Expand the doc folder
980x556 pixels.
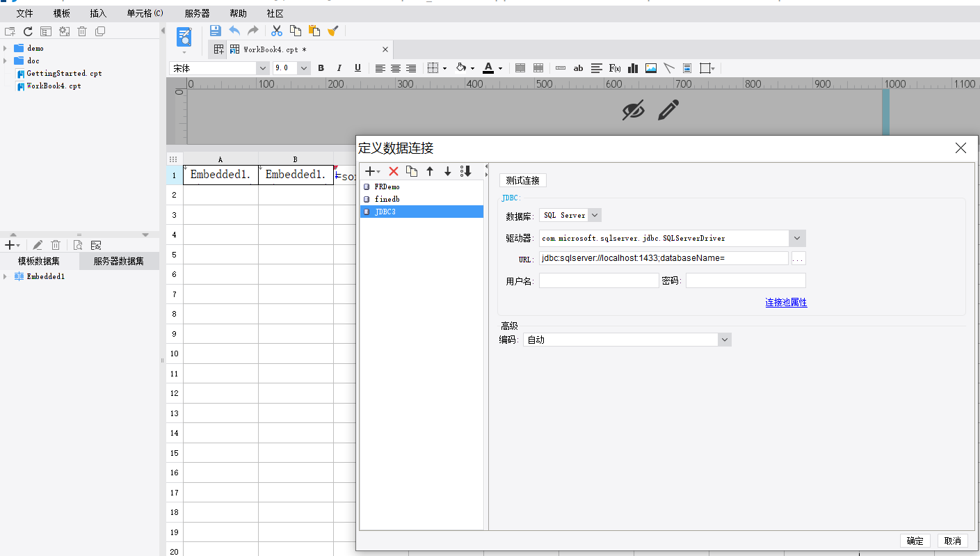pos(5,61)
